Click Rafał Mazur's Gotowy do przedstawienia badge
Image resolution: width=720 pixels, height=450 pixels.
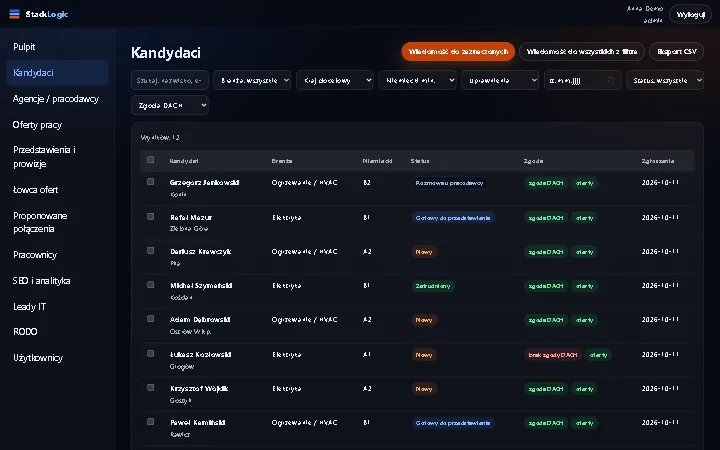453,218
